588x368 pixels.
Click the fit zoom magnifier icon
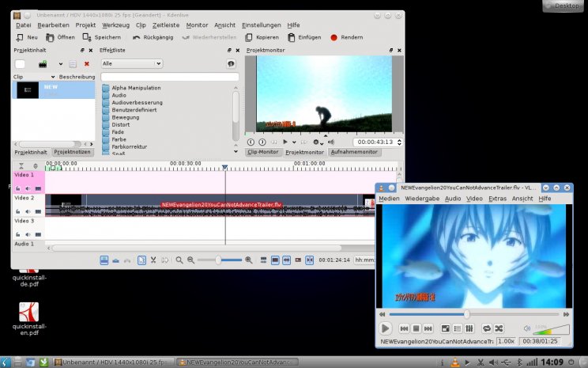[x=179, y=260]
